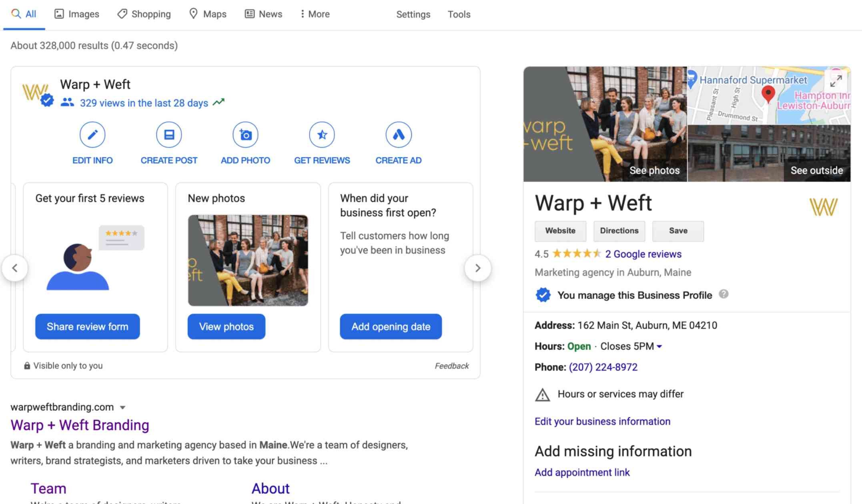Viewport: 862px width, 504px height.
Task: Click the Create Ad icon
Action: tap(399, 135)
